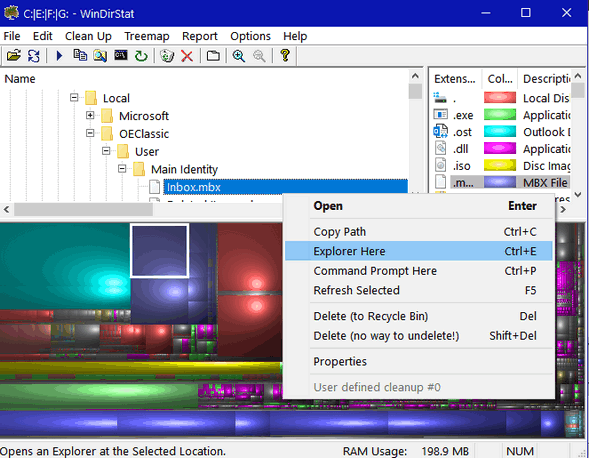Click the Properties toolbar icon
The image size is (589, 458).
tap(213, 56)
